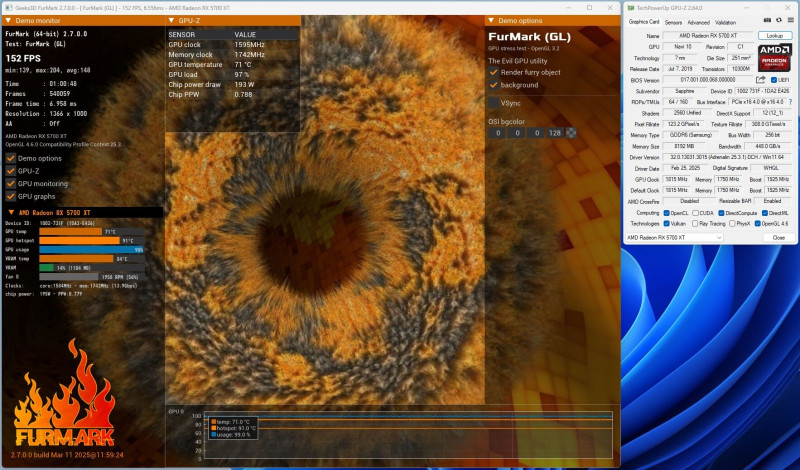Click the GPU clock 1595MHz value
800x470 pixels.
coord(249,45)
